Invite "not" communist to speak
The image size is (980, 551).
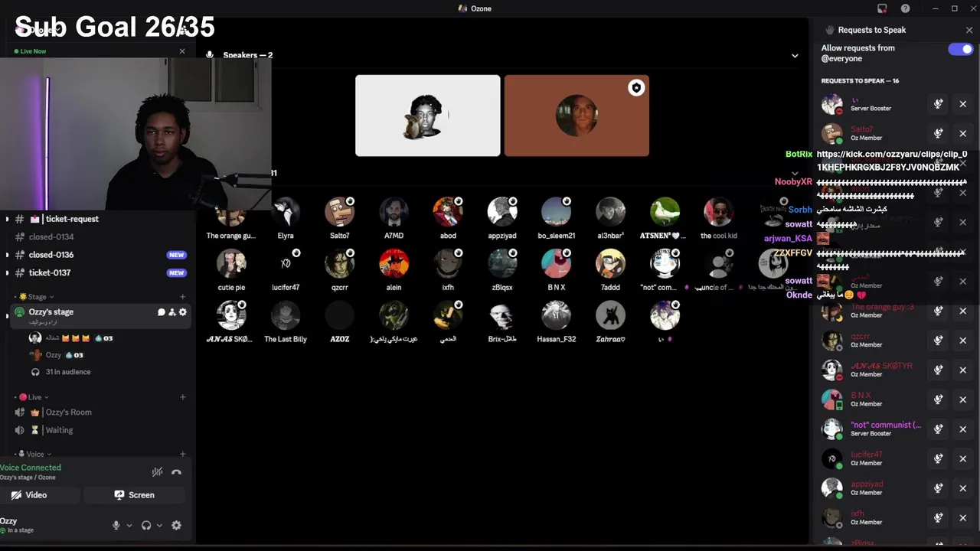click(938, 429)
